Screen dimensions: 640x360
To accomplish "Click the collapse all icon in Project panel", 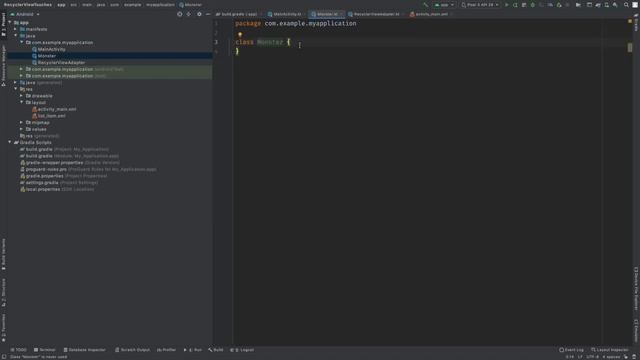I will [189, 14].
